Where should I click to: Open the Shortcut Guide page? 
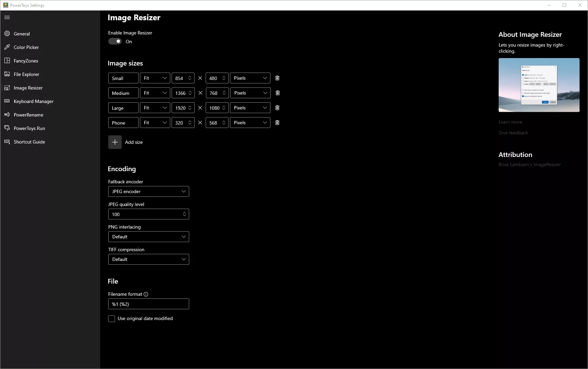click(x=50, y=142)
